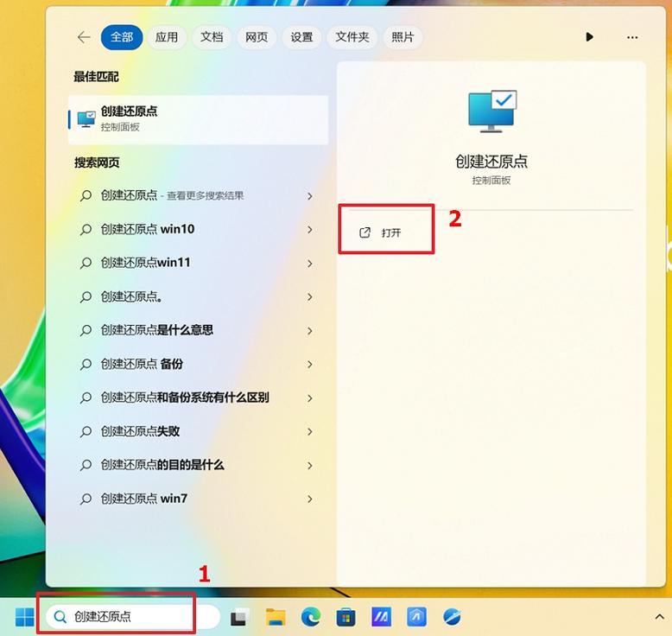Open File Explorer from the taskbar

[x=276, y=617]
